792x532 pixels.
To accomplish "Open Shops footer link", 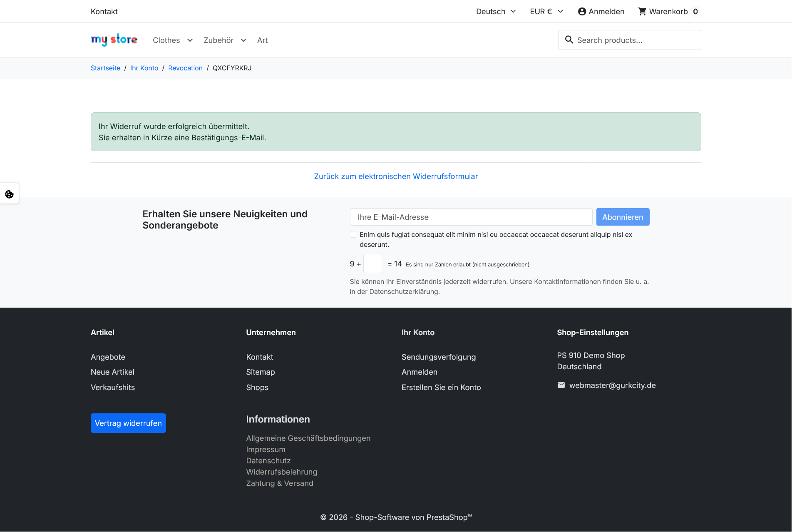I will click(257, 388).
